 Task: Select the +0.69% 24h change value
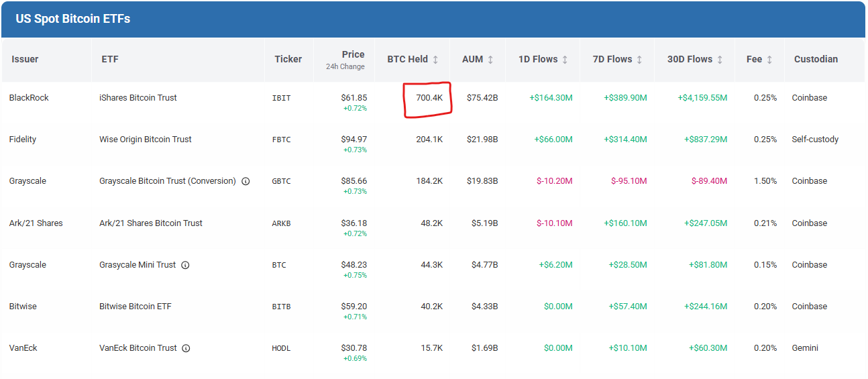point(355,358)
